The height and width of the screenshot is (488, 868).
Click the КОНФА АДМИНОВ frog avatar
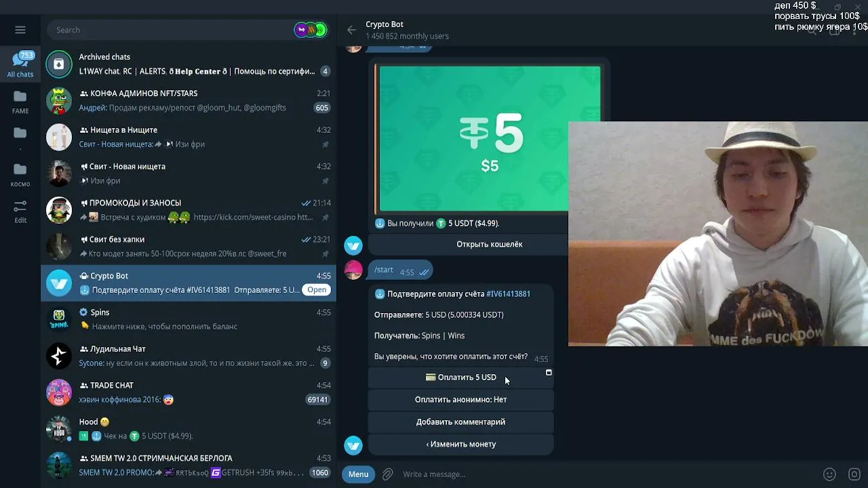[59, 100]
